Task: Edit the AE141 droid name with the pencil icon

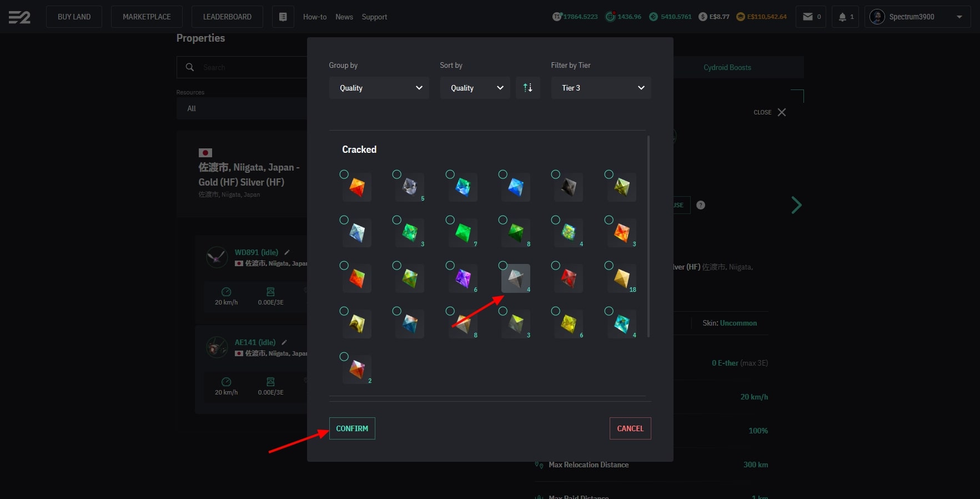Action: [284, 342]
